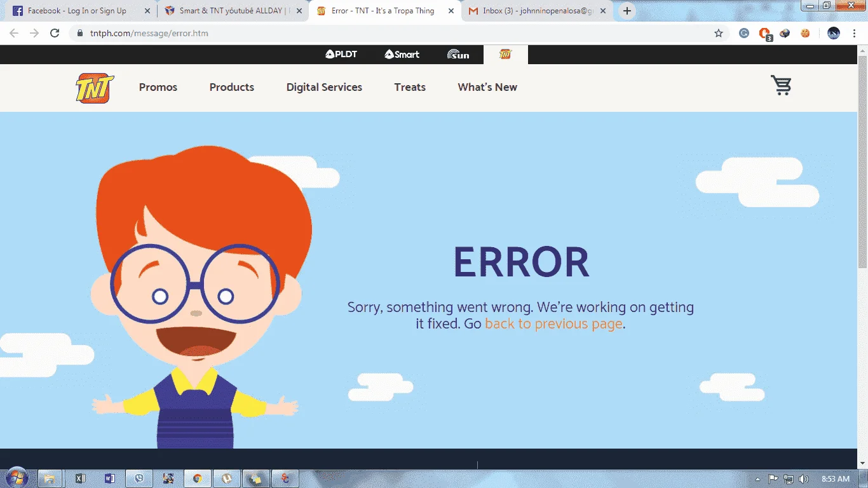The image size is (868, 488).
Task: Click the Show Desktop button
Action: [x=864, y=478]
